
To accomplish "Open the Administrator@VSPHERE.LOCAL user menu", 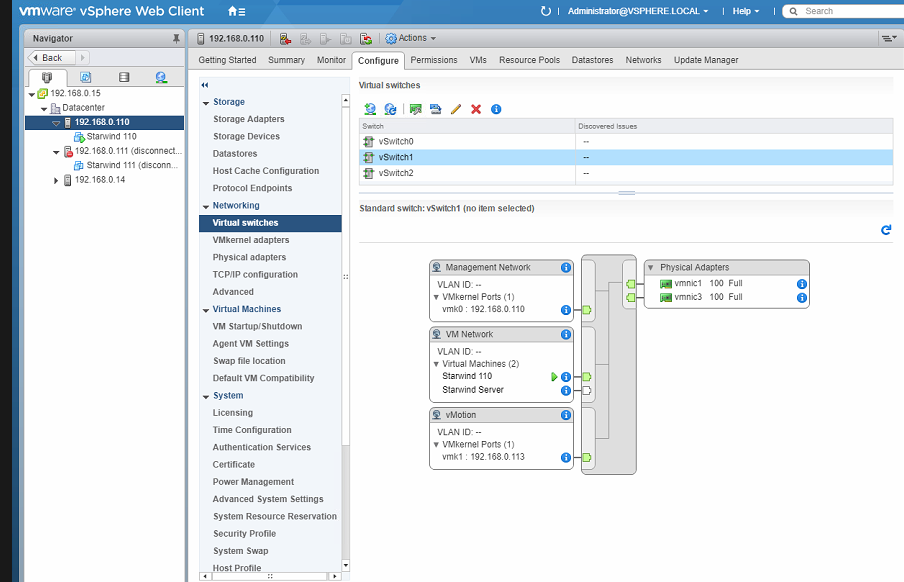I will pyautogui.click(x=638, y=11).
